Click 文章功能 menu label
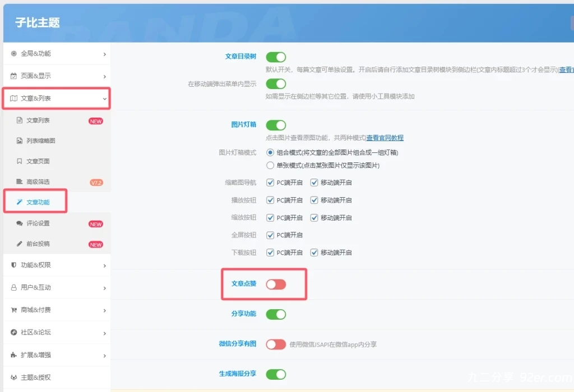The image size is (574, 392). tap(38, 202)
